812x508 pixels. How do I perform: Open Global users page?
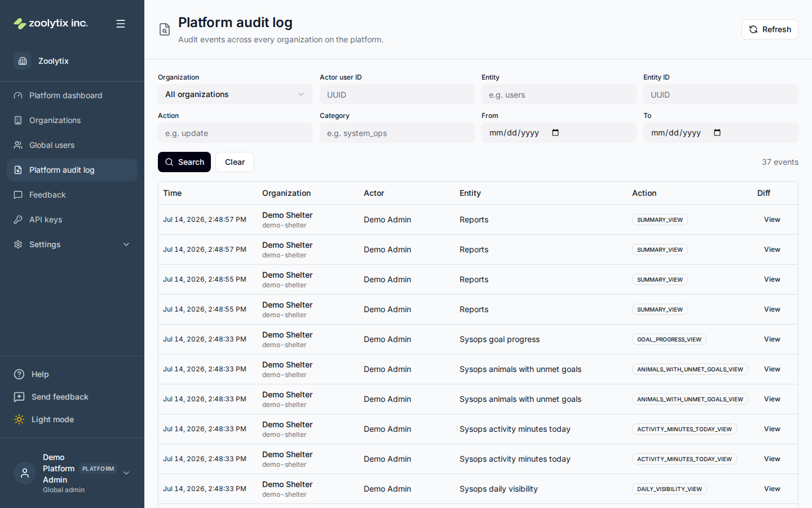(72, 145)
